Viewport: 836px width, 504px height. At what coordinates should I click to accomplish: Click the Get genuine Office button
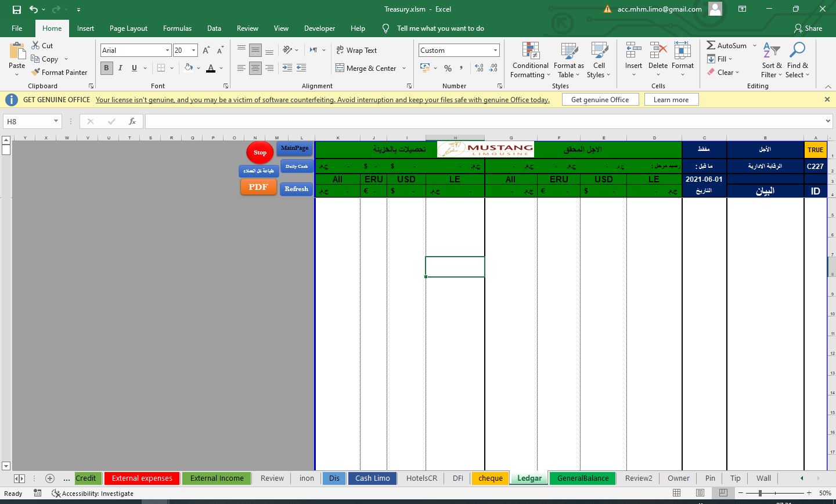[x=600, y=100]
